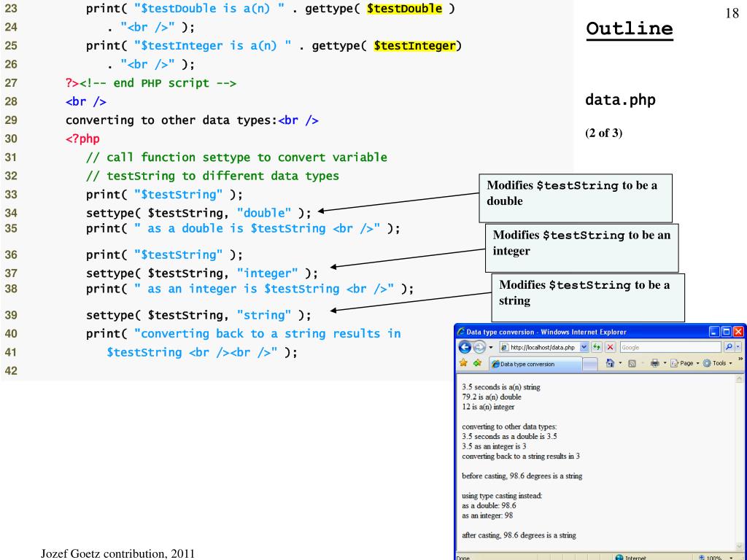747x560 pixels.
Task: Click the '// call function settype' comment line
Action: 236,157
